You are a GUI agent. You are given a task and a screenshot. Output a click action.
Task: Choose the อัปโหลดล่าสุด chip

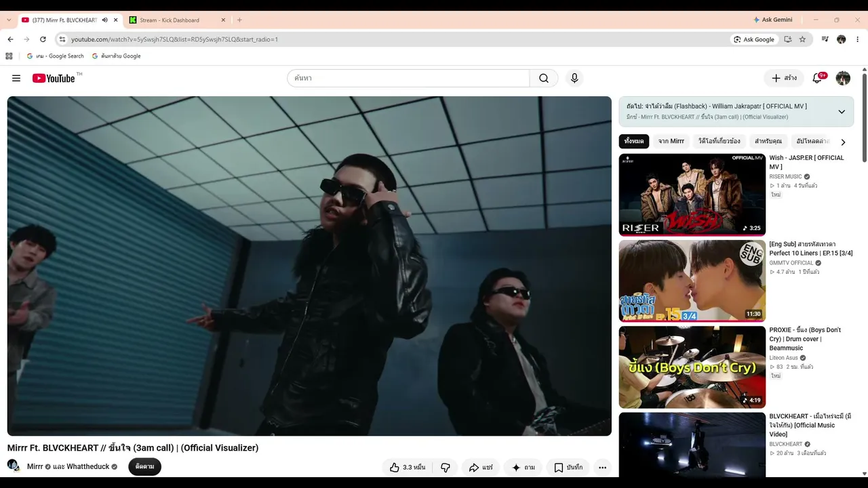(x=812, y=141)
